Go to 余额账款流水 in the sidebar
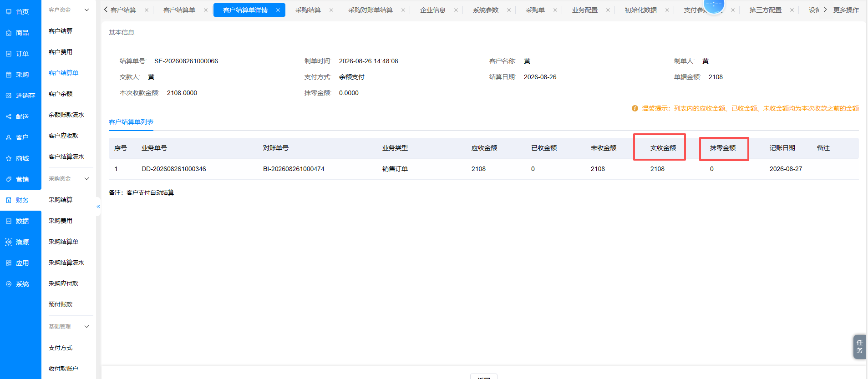The height and width of the screenshot is (379, 868). click(x=66, y=115)
